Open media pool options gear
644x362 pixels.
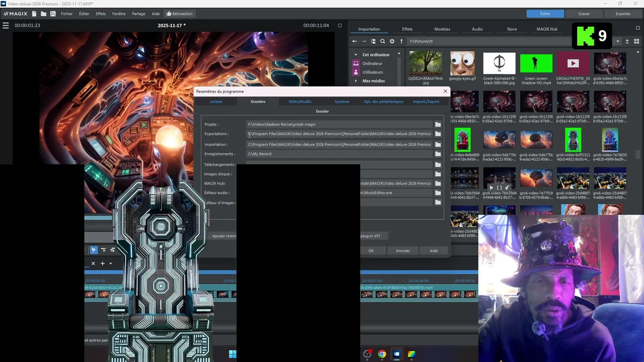tap(392, 41)
